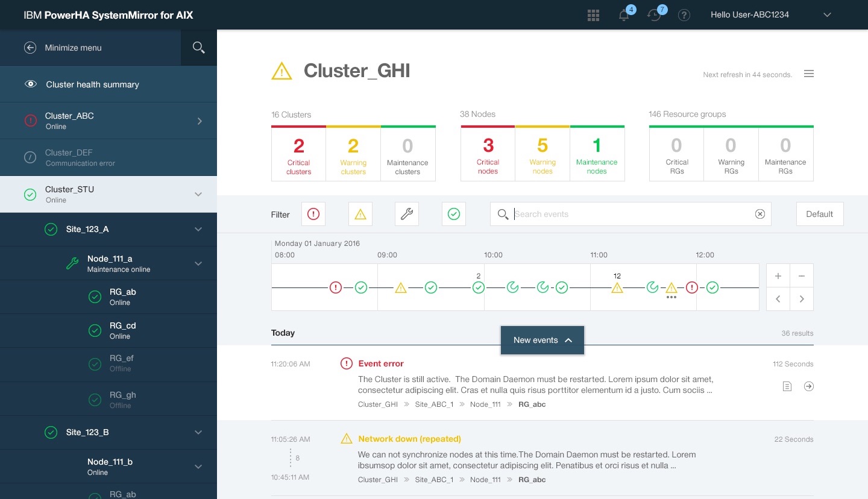This screenshot has width=868, height=499.
Task: Toggle the maintenance events filter
Action: coord(407,214)
